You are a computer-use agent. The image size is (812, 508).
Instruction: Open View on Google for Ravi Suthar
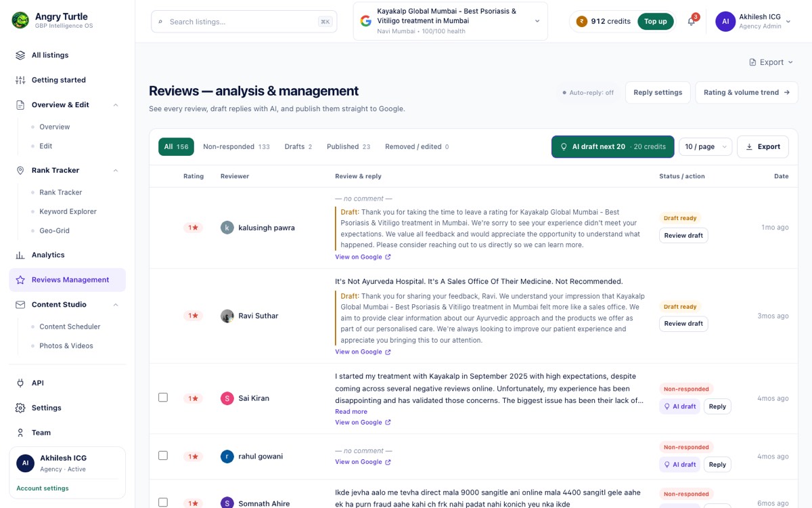point(363,352)
